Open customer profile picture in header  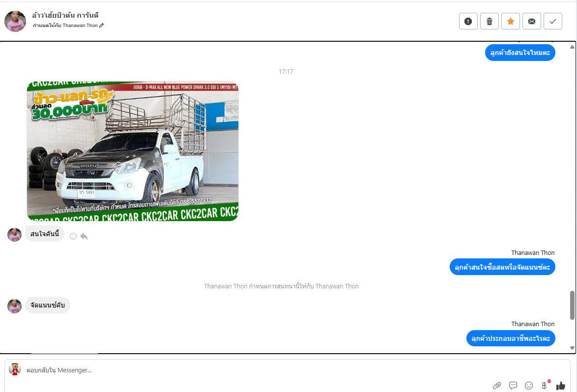[15, 21]
